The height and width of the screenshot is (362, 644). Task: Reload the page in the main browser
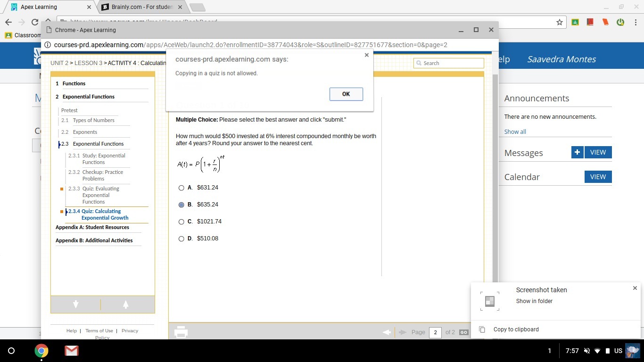(35, 22)
